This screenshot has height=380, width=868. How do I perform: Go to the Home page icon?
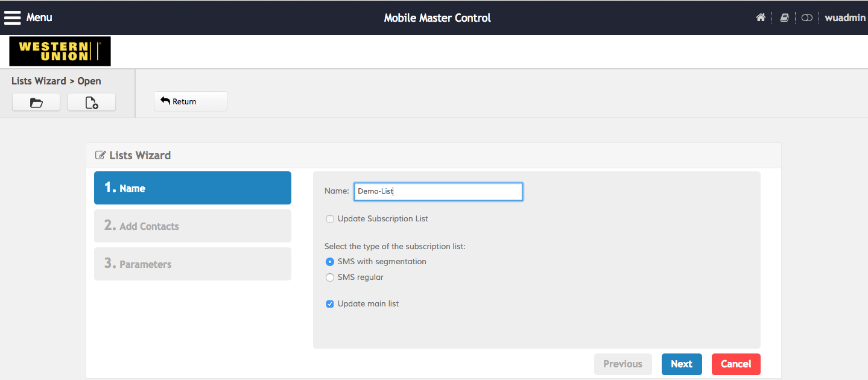761,18
